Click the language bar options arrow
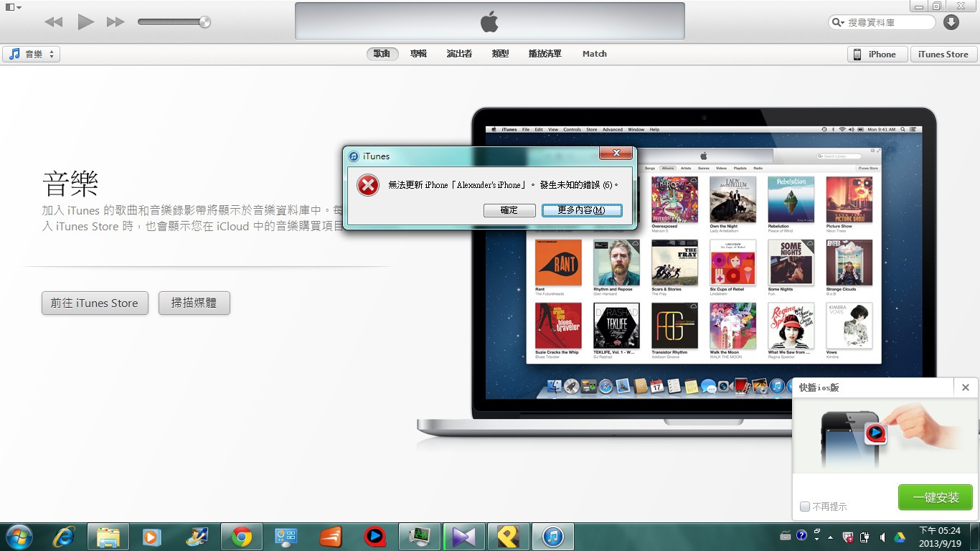The height and width of the screenshot is (551, 980). pos(818,540)
